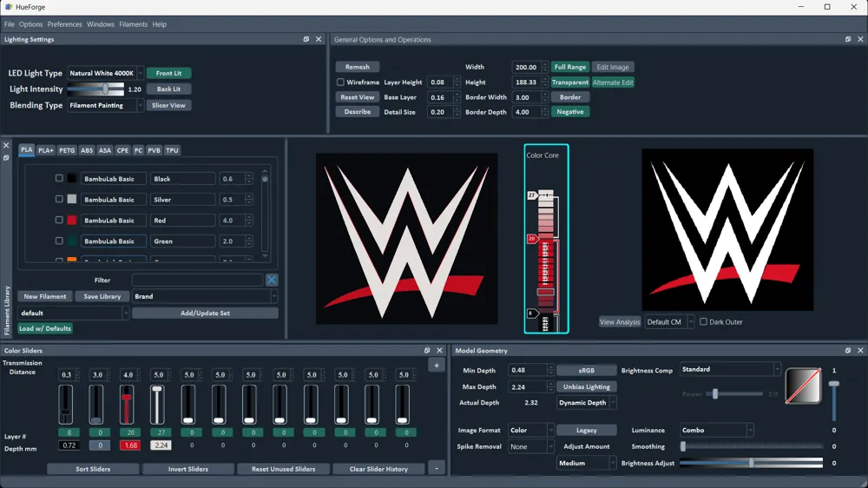Click the Reset View button
The width and height of the screenshot is (868, 488).
(x=357, y=97)
